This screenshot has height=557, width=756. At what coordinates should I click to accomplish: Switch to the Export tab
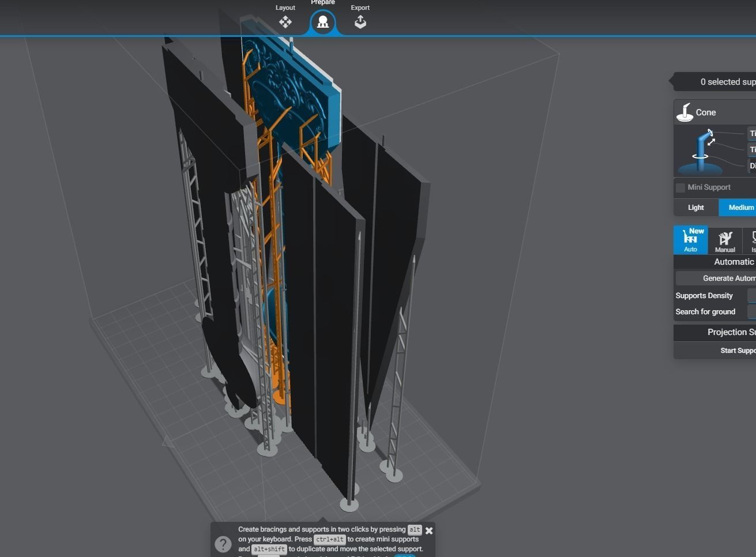360,17
